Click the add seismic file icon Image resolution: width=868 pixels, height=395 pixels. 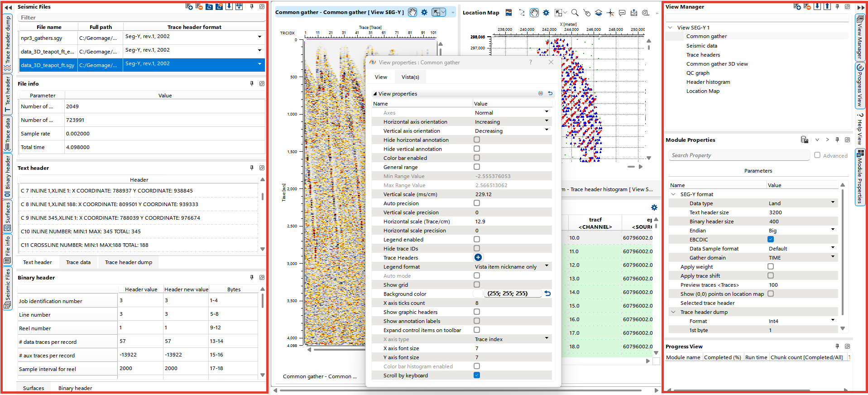coord(189,6)
